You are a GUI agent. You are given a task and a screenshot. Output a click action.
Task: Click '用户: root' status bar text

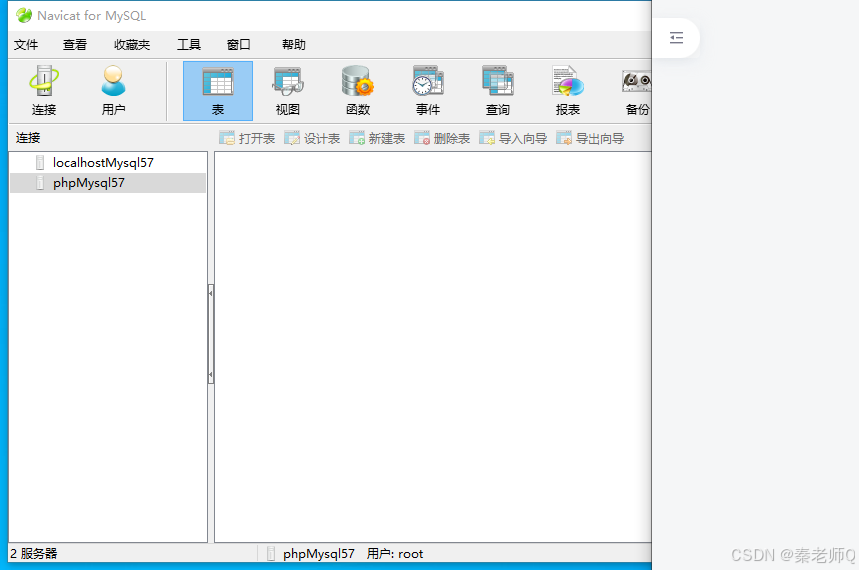[394, 554]
